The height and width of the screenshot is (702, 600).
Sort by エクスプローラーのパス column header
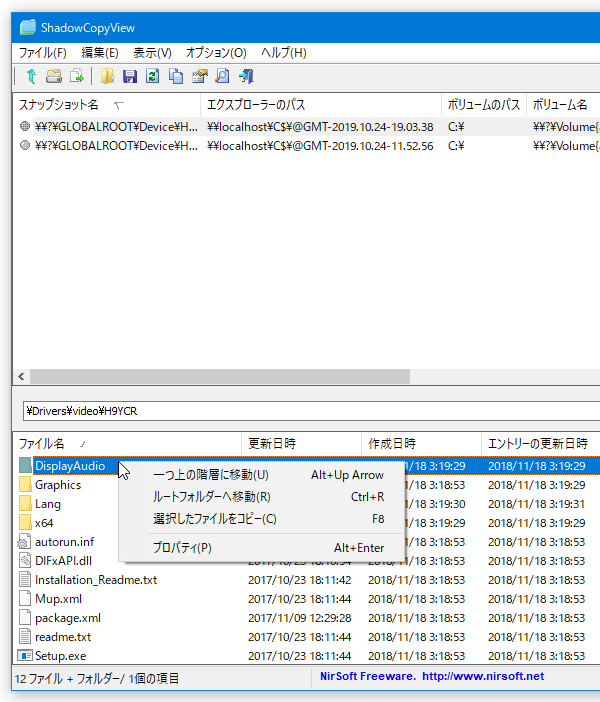(x=321, y=105)
